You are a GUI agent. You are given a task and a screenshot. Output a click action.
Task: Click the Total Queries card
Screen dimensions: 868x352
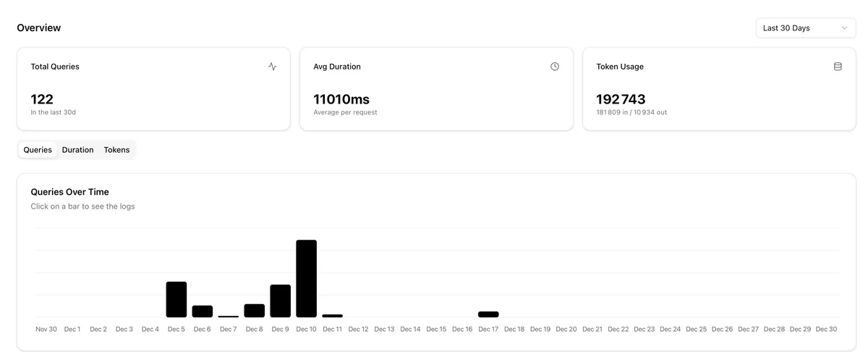[x=153, y=89]
